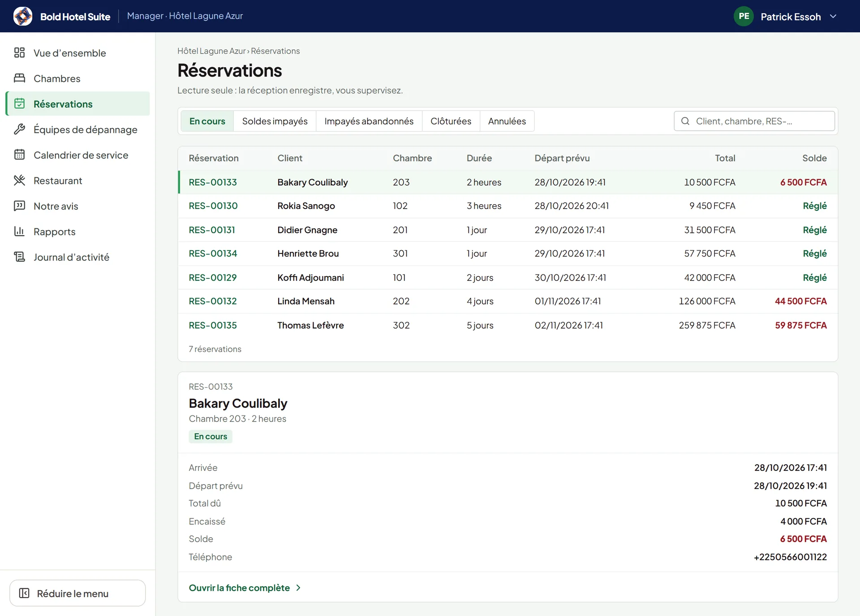Image resolution: width=860 pixels, height=616 pixels.
Task: Click Hôtel Lagune Azur in the breadcrumb
Action: (x=211, y=51)
